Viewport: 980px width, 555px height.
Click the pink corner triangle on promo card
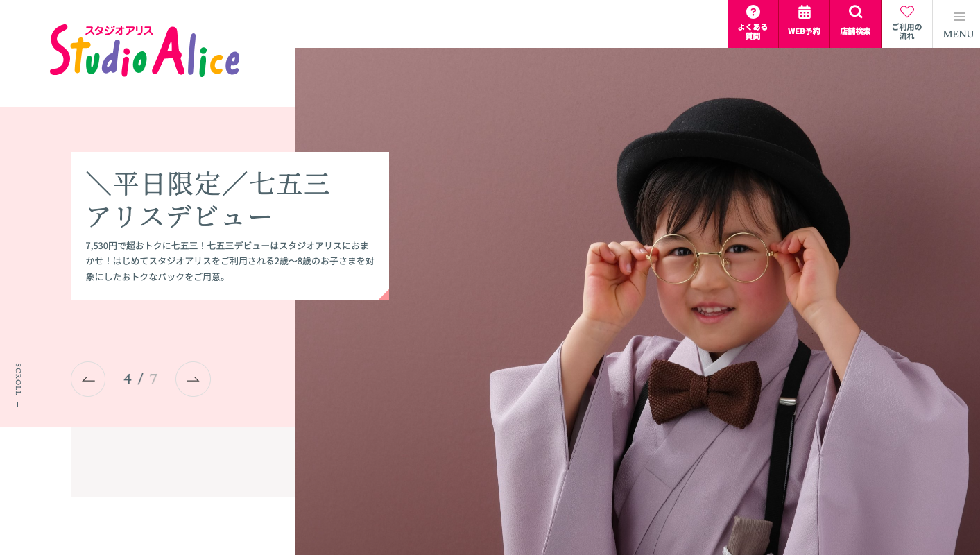pyautogui.click(x=385, y=296)
